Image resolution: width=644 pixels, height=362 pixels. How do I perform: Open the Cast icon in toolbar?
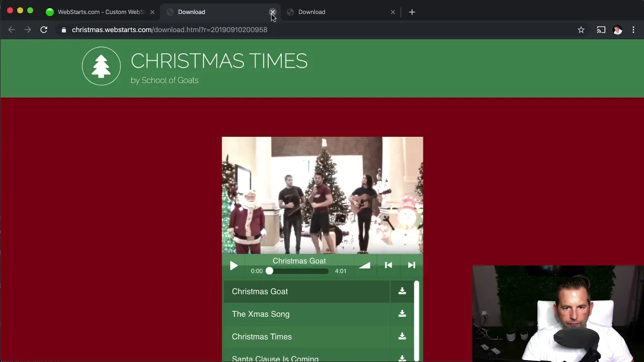(601, 30)
